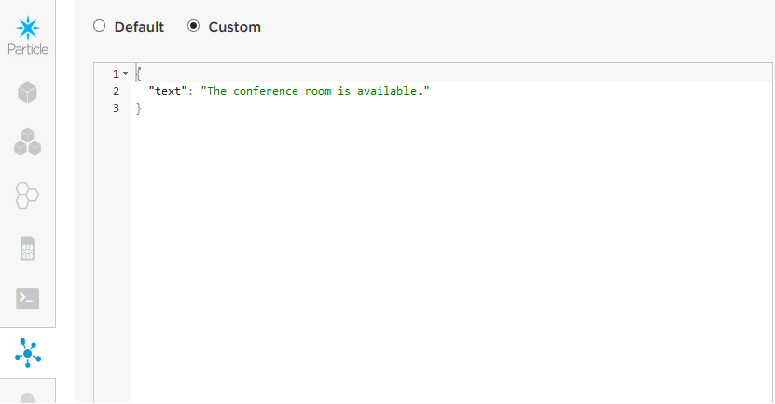
Task: Click line number 2 in the gutter
Action: tap(116, 91)
